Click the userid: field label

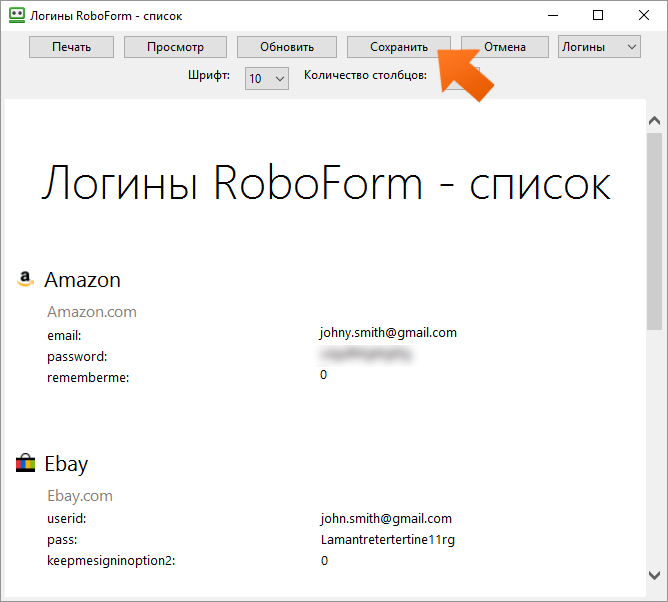point(66,518)
